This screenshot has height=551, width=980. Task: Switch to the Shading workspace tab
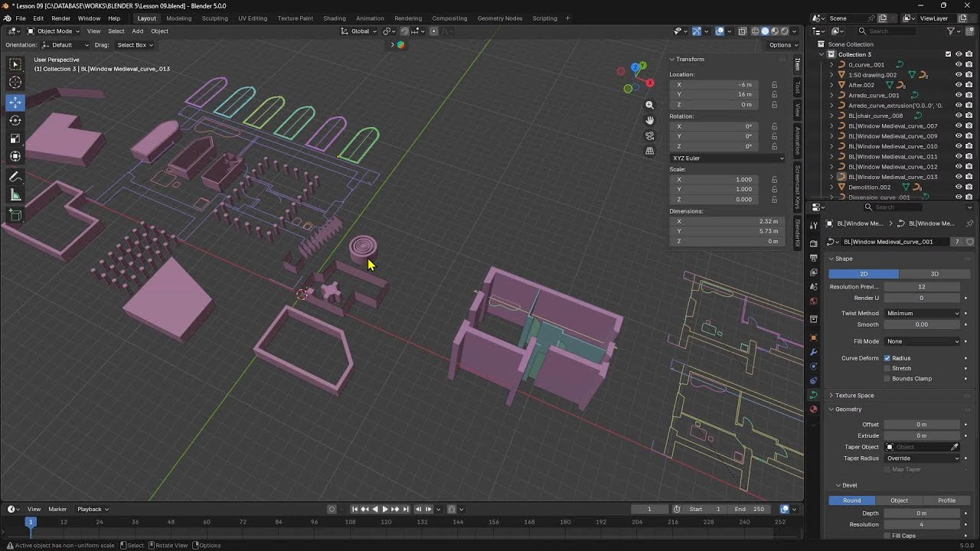click(x=335, y=18)
